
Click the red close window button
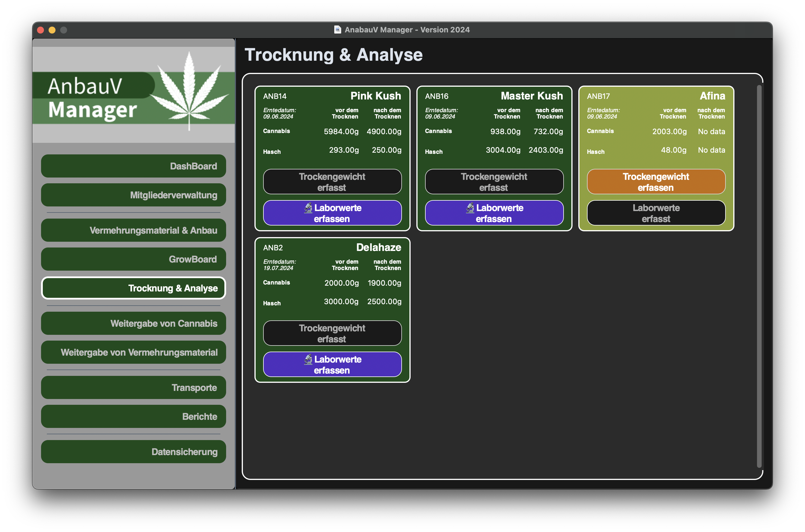tap(41, 30)
